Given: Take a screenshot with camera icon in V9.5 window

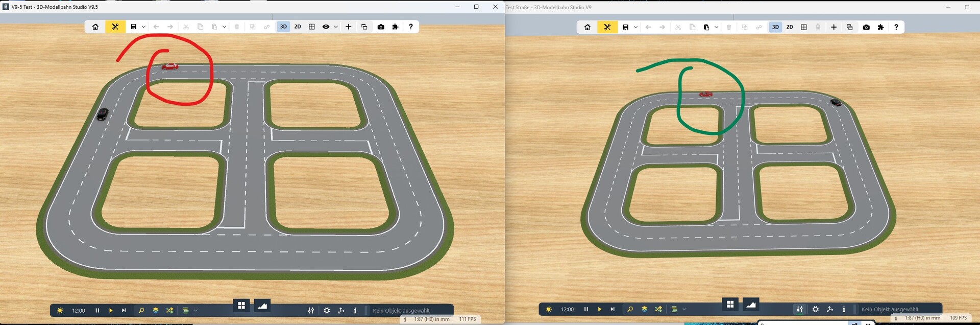Looking at the screenshot, I should click(x=381, y=27).
